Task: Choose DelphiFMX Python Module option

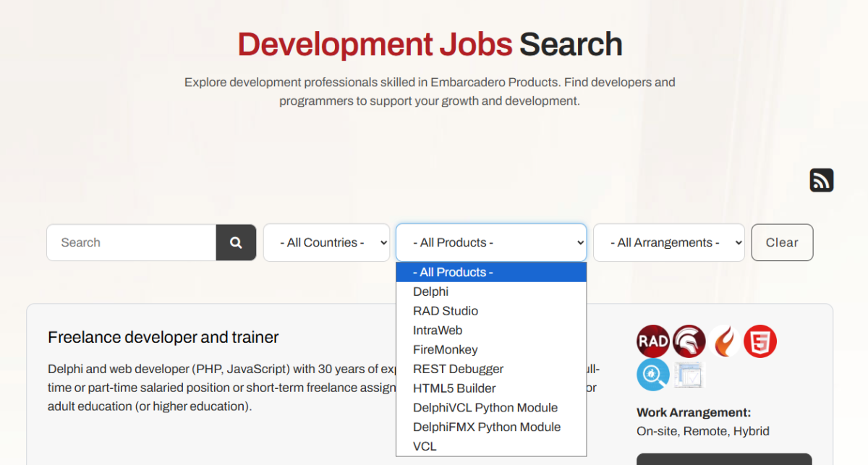Action: click(491, 427)
